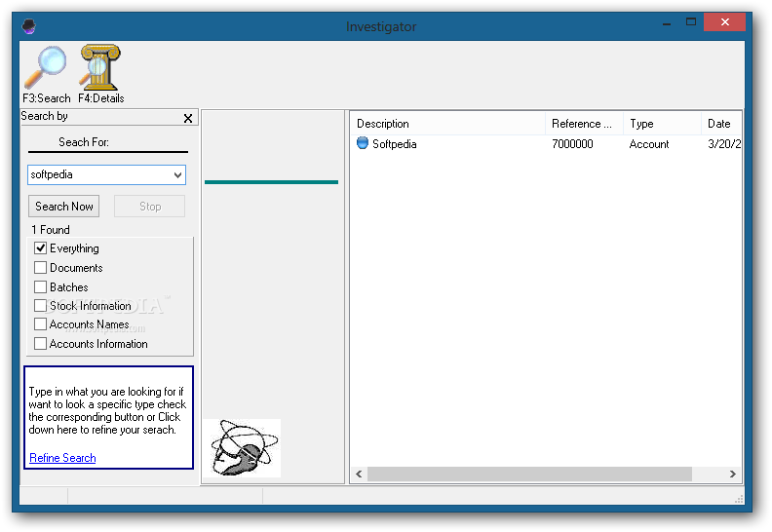Open the F4:Details column icon
The height and width of the screenshot is (532, 772).
coord(101,74)
